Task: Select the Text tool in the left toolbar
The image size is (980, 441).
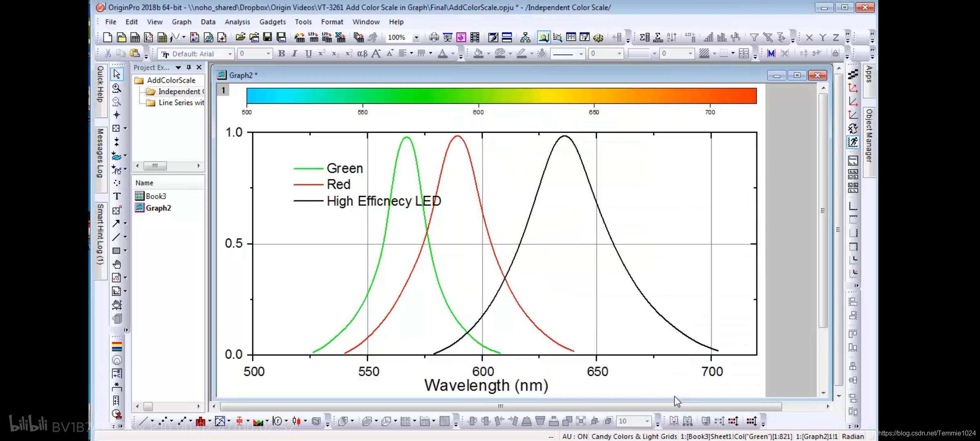Action: 117,196
